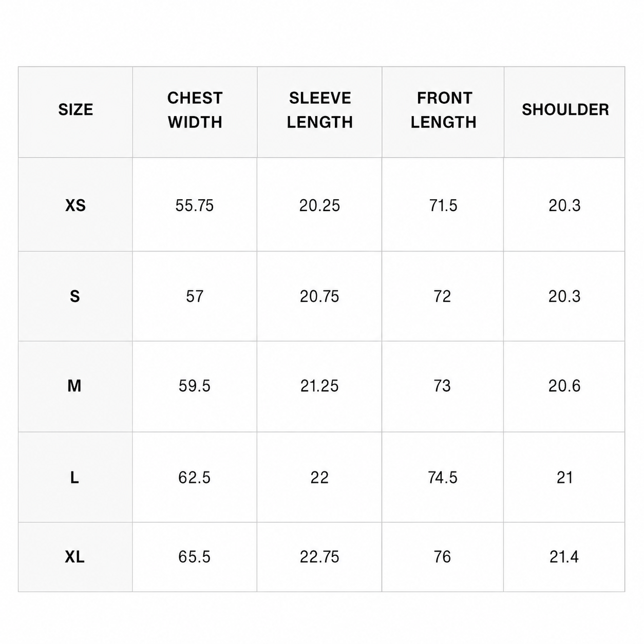
Task: Select the XL size row label
Action: 74,557
